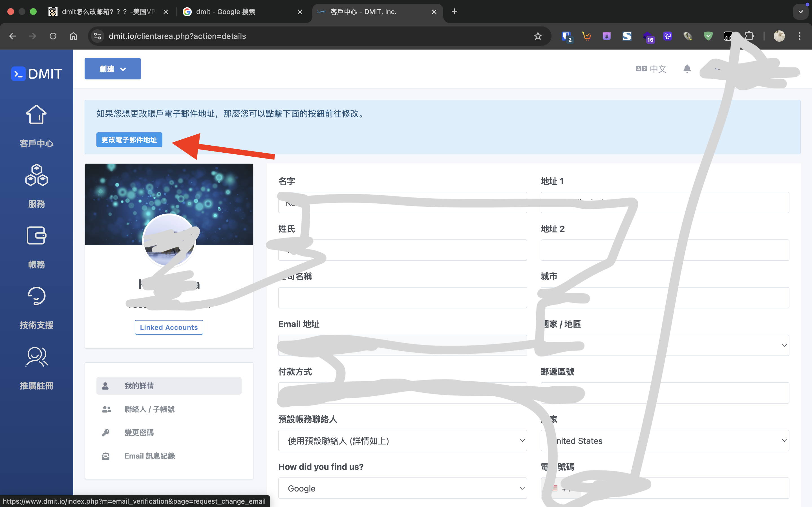Click the Linked Accounts button
Image resolution: width=812 pixels, height=507 pixels.
point(169,327)
